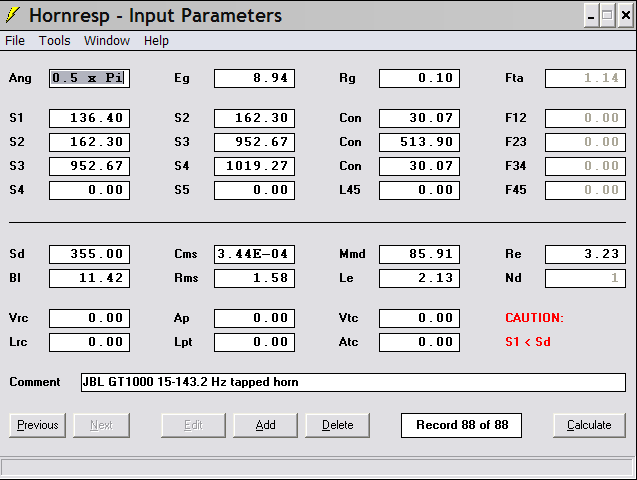Viewport: 637px width, 480px height.
Task: Click the Edit button
Action: (193, 425)
